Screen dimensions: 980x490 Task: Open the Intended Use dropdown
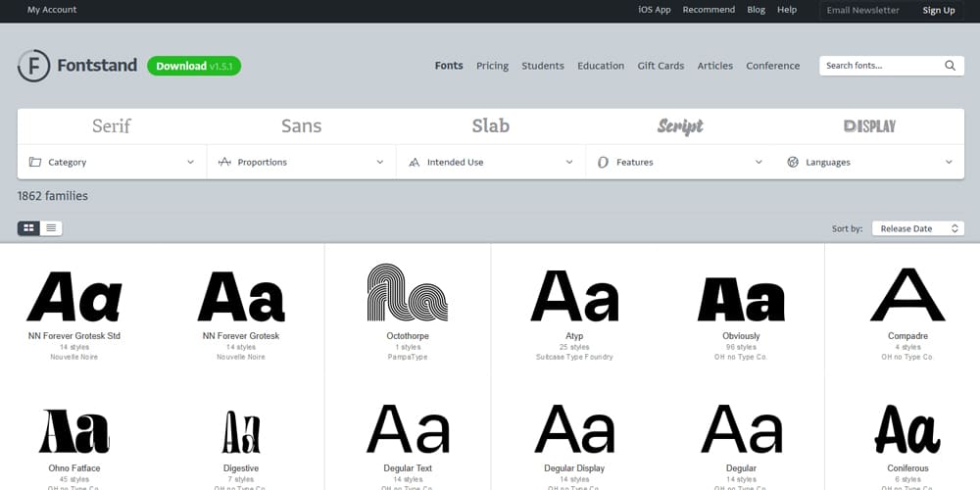pyautogui.click(x=491, y=162)
